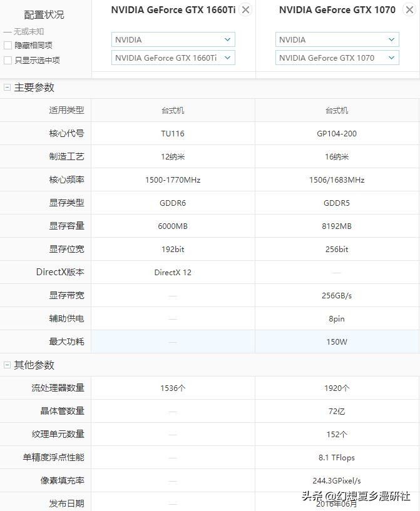Click the 1920个 stream processor cell
The image size is (420, 511).
(337, 388)
